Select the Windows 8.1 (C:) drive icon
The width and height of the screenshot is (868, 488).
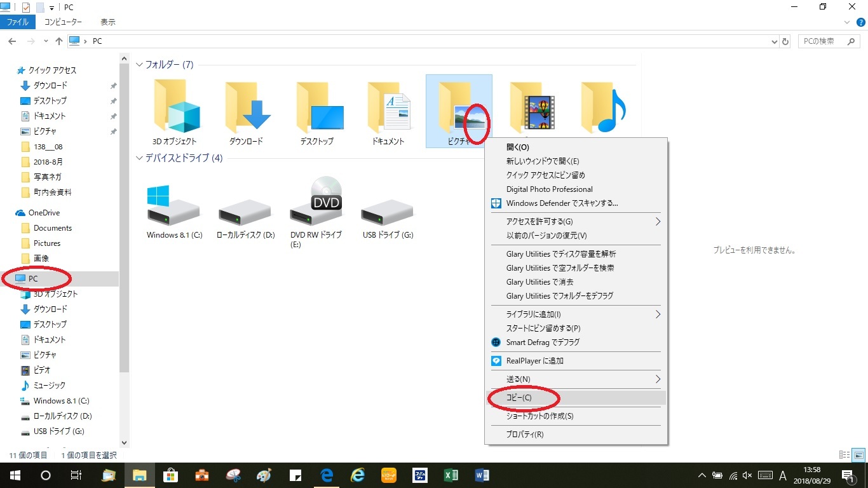174,205
